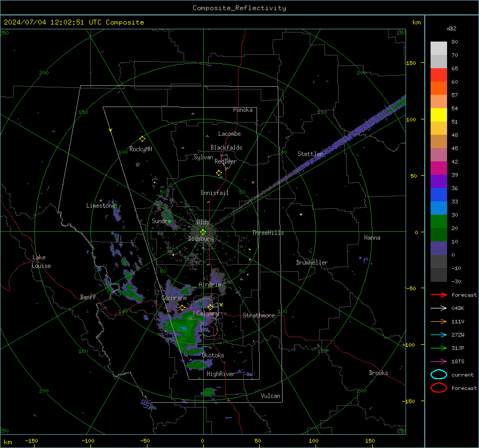Click the green 31JP arrow in legend
Screen dimensions: 479x448
click(x=439, y=348)
